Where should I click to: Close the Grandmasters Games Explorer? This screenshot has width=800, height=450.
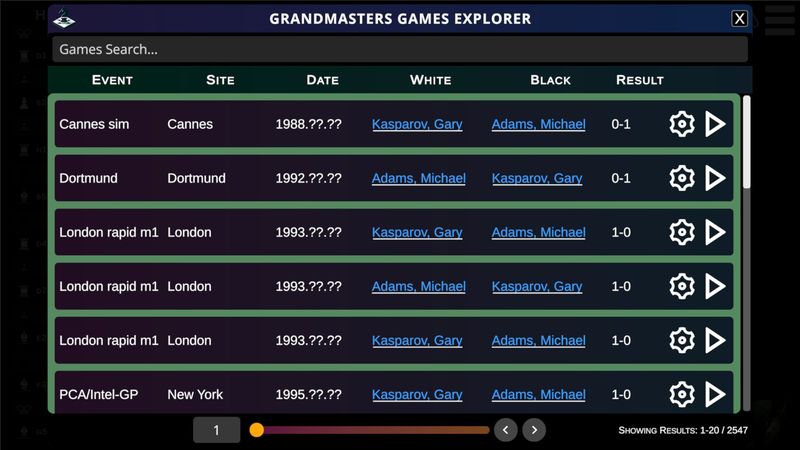pyautogui.click(x=739, y=18)
